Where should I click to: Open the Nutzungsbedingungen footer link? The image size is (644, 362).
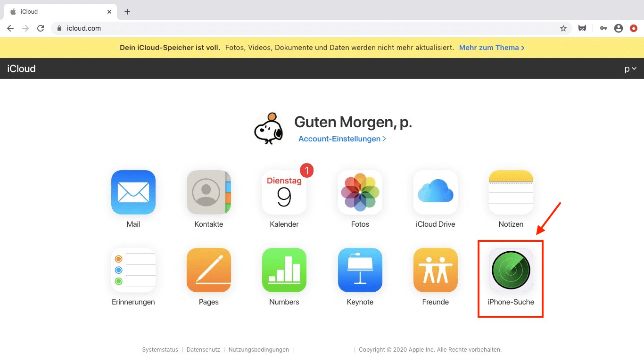[x=259, y=350]
